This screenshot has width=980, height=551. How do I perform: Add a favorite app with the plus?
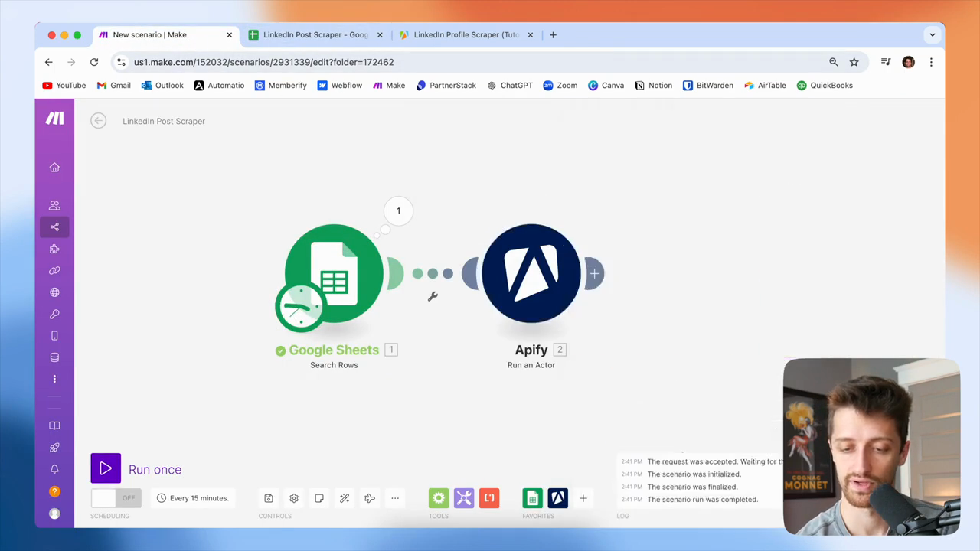583,498
